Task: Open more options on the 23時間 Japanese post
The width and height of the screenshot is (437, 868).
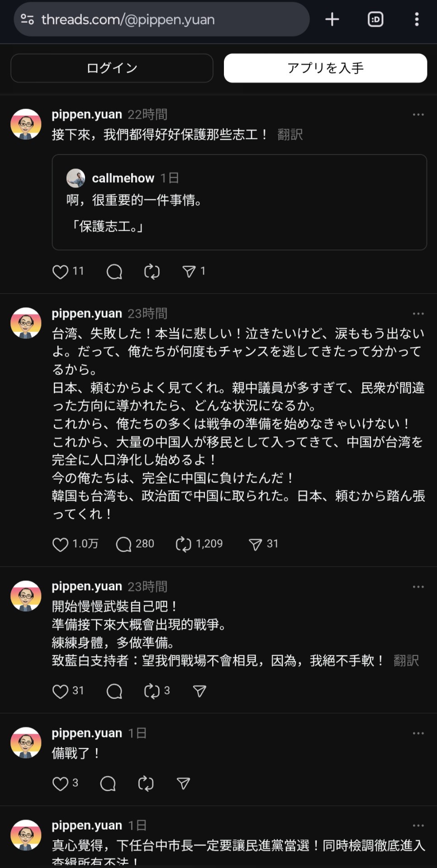Action: click(418, 314)
